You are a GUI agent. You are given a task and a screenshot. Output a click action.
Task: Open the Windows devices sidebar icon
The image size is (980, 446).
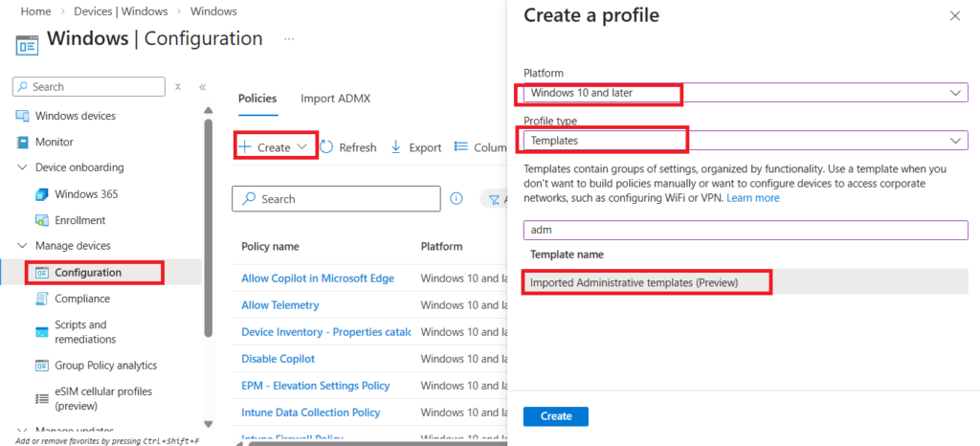tap(23, 116)
